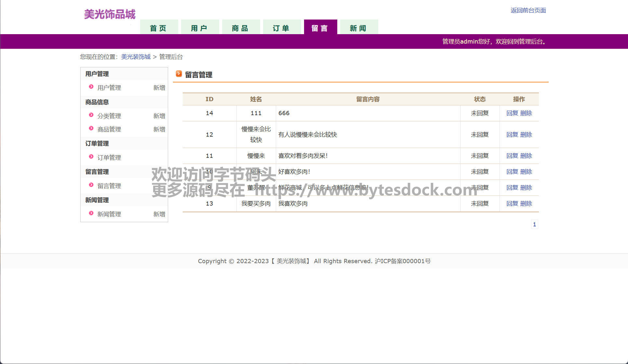Click 回复 for message ID 14
This screenshot has width=628, height=364.
[512, 113]
